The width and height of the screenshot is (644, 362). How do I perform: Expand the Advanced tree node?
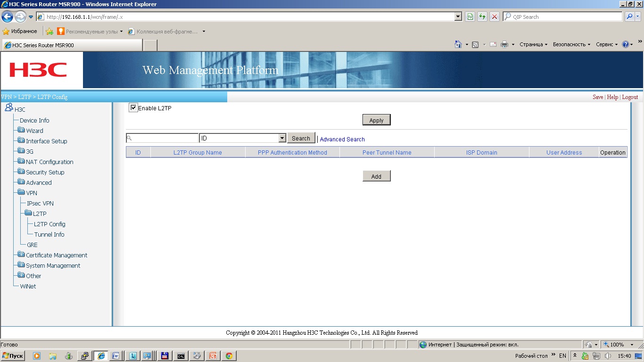tap(21, 182)
